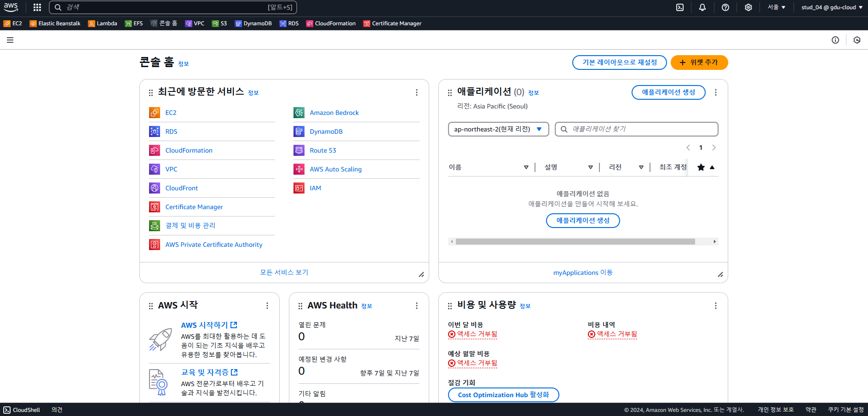Open the Applications widget options menu
Viewport: 868px width, 416px height.
716,92
